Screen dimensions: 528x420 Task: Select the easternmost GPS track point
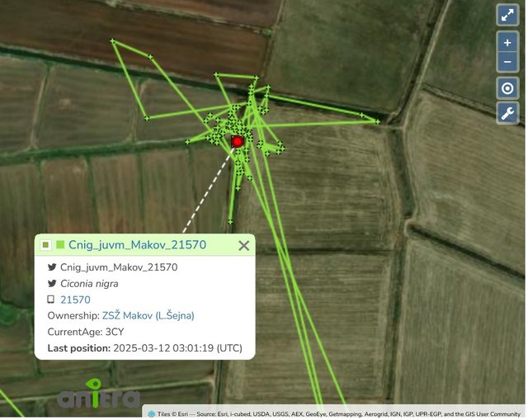(x=378, y=121)
